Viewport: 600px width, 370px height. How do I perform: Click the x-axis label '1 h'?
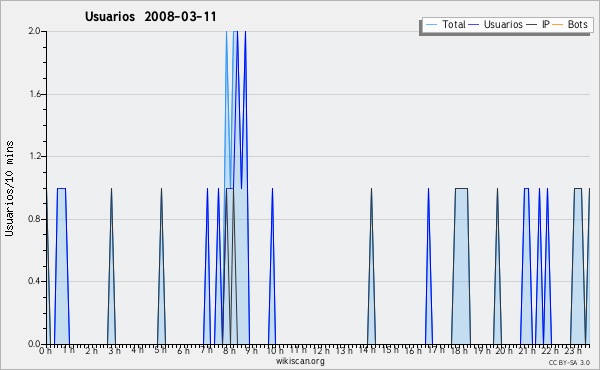click(x=69, y=350)
